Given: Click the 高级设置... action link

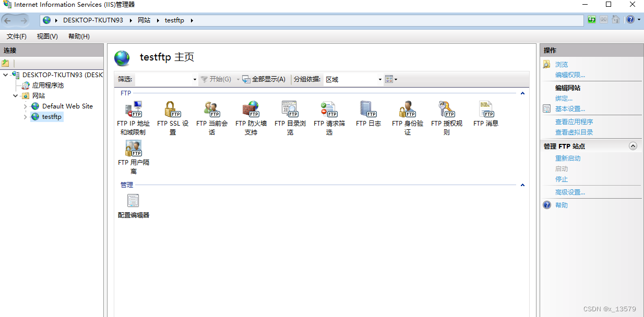Looking at the screenshot, I should point(570,192).
